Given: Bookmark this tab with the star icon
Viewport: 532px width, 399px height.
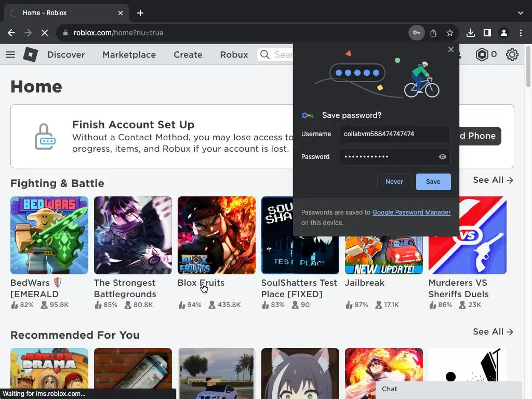Looking at the screenshot, I should point(450,33).
